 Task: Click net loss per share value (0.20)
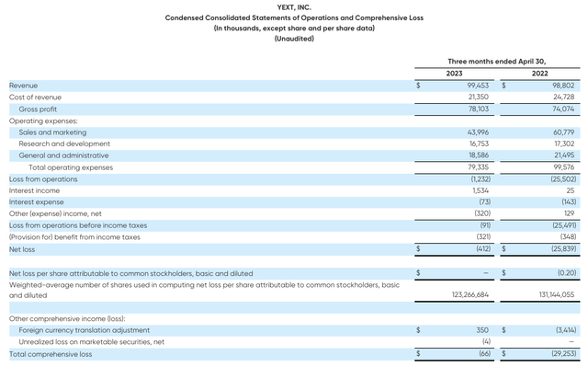[567, 273]
